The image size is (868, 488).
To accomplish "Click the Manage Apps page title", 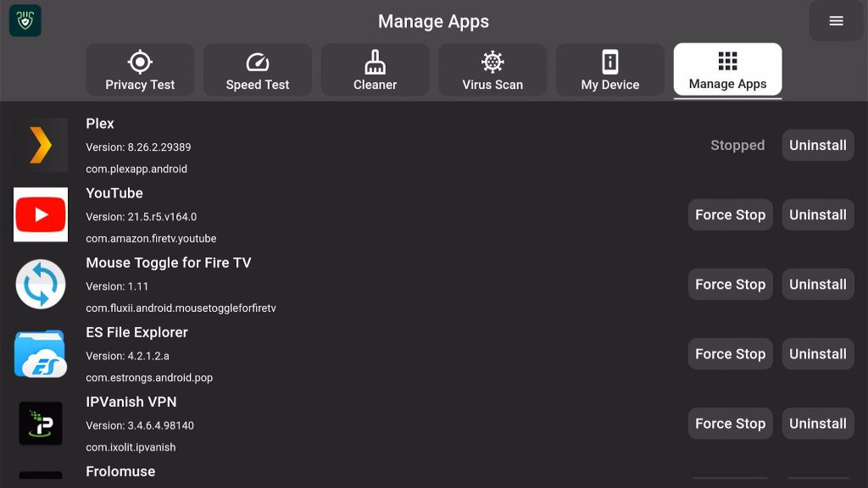I will click(433, 21).
